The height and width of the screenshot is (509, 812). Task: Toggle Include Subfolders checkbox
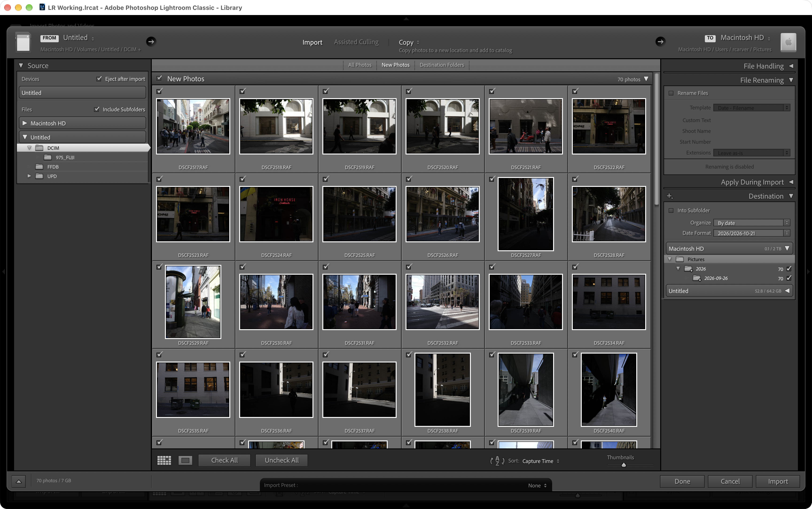[97, 109]
